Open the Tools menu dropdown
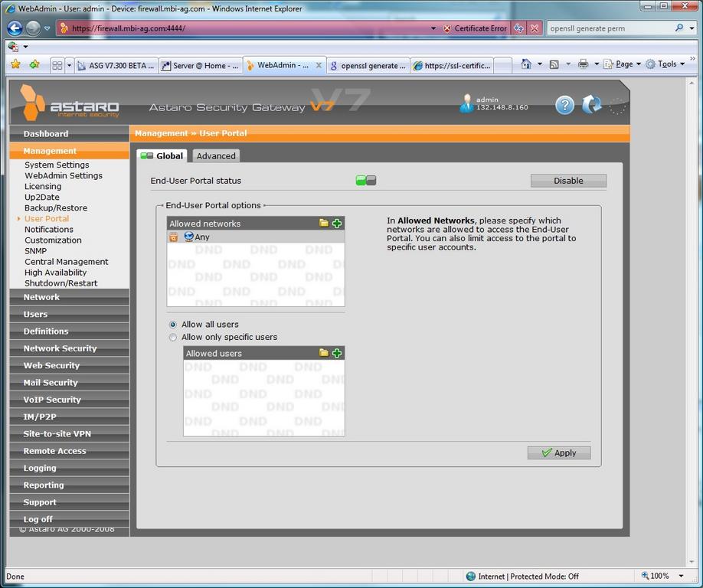The width and height of the screenshot is (703, 588). (665, 64)
